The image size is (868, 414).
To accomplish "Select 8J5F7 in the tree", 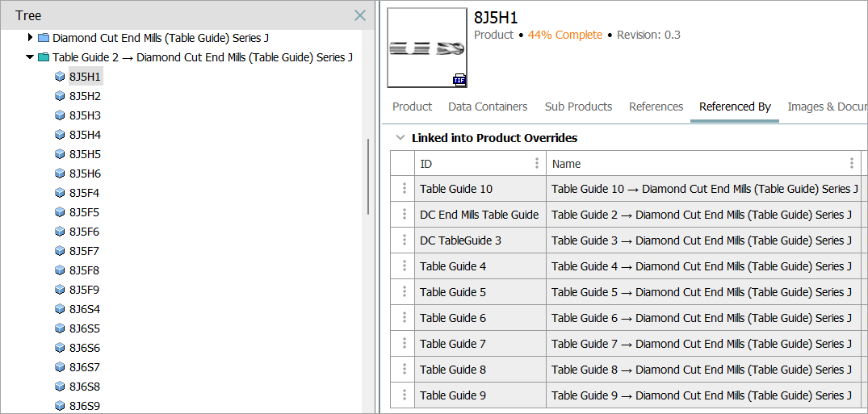I will coord(85,251).
